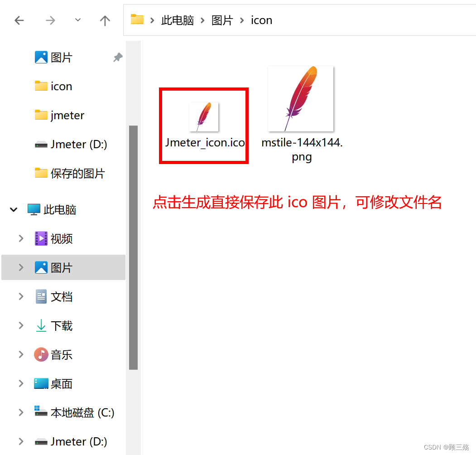Expand Jmeter (D:) under 此电脑
The height and width of the screenshot is (455, 476).
[x=21, y=441]
